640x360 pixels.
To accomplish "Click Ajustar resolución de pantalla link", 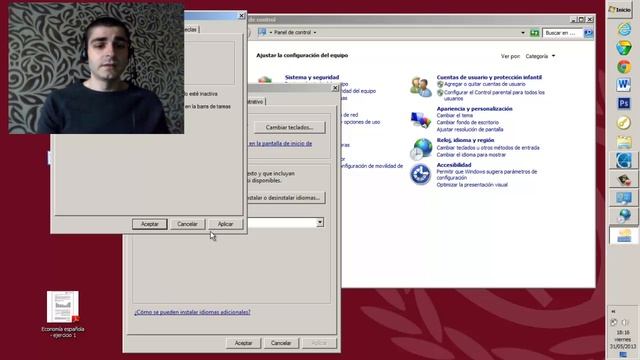I will (x=470, y=129).
